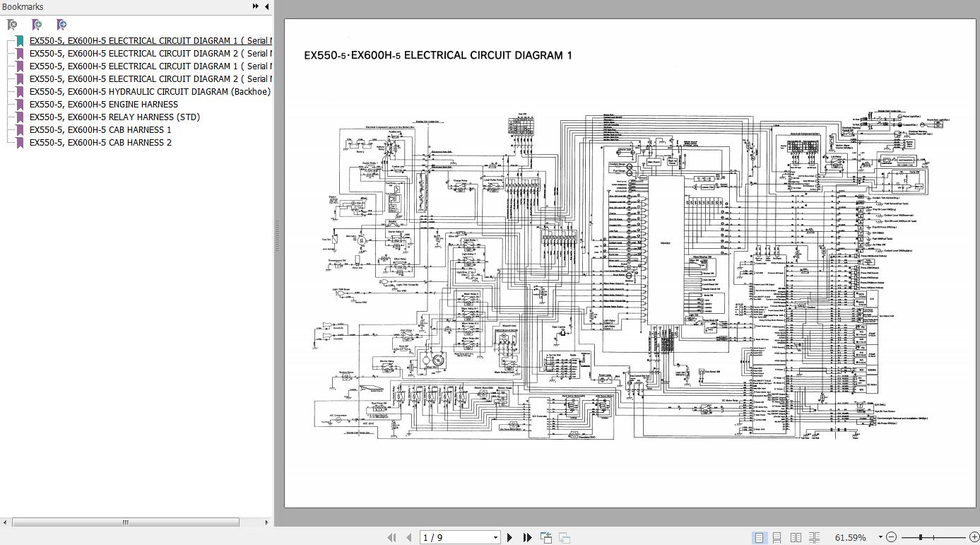
Task: Click the zoom out minus button
Action: [x=892, y=538]
